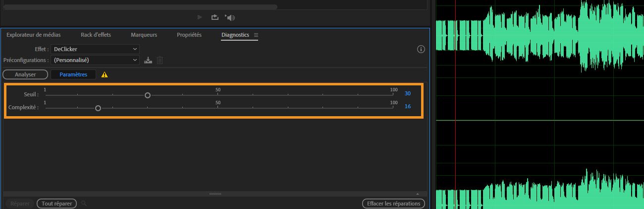Click the auto-play speaker icon
Image resolution: width=644 pixels, height=209 pixels.
pos(230,17)
